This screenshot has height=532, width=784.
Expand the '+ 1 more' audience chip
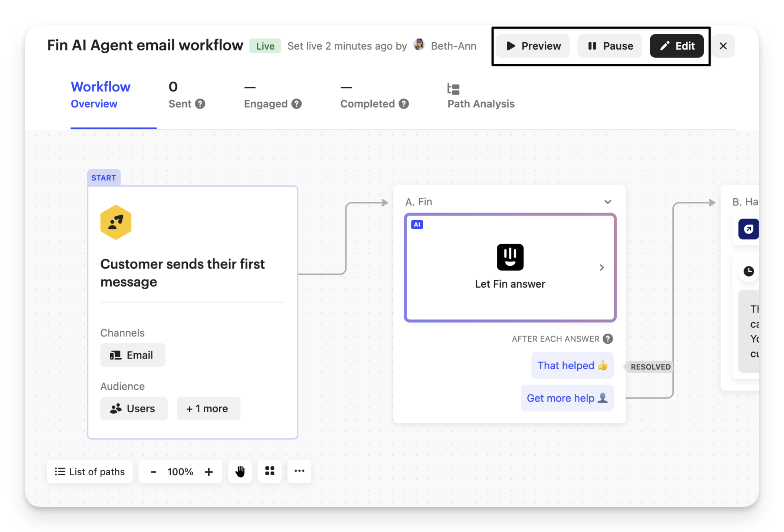208,409
